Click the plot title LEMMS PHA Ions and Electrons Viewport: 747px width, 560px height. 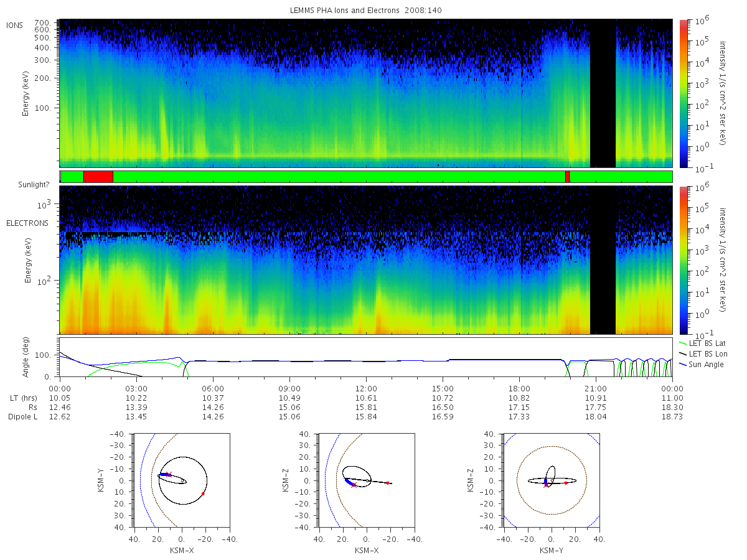click(x=366, y=10)
